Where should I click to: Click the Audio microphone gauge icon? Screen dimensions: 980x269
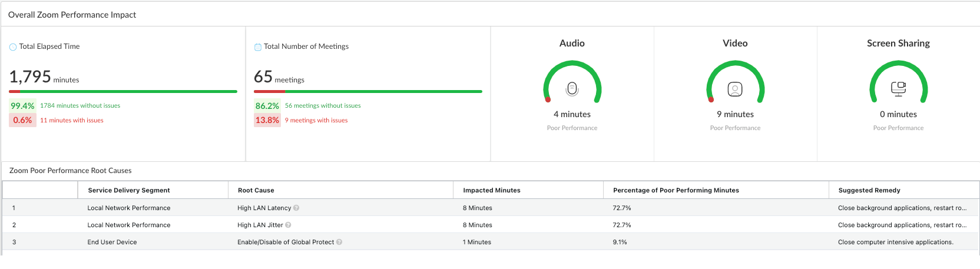point(572,89)
